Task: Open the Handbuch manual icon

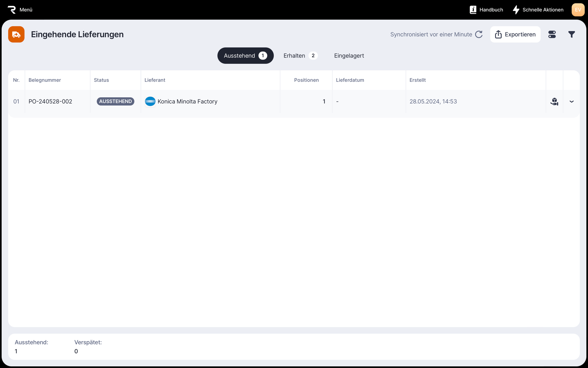Action: pos(473,10)
